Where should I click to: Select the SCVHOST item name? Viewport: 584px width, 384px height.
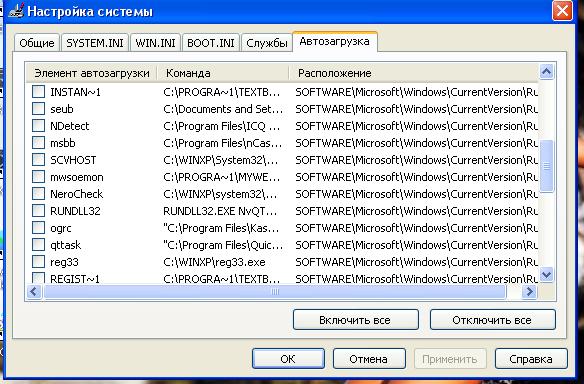[73, 160]
